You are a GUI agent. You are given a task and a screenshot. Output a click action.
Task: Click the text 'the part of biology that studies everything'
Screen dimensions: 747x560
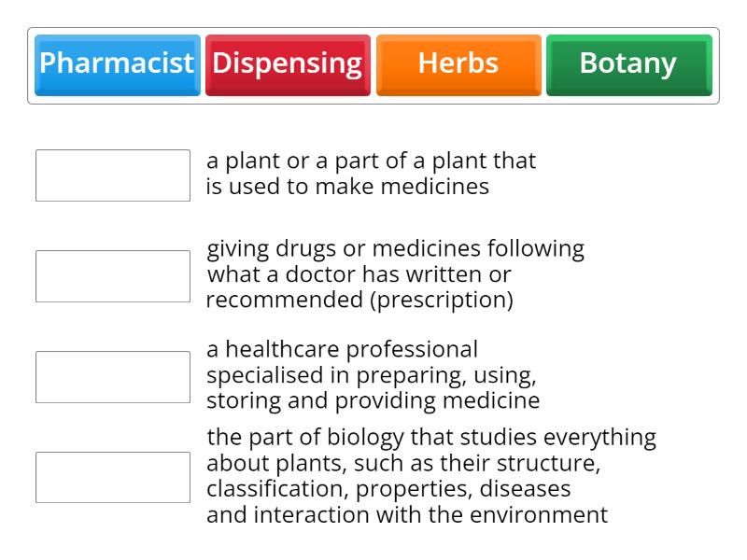point(431,436)
